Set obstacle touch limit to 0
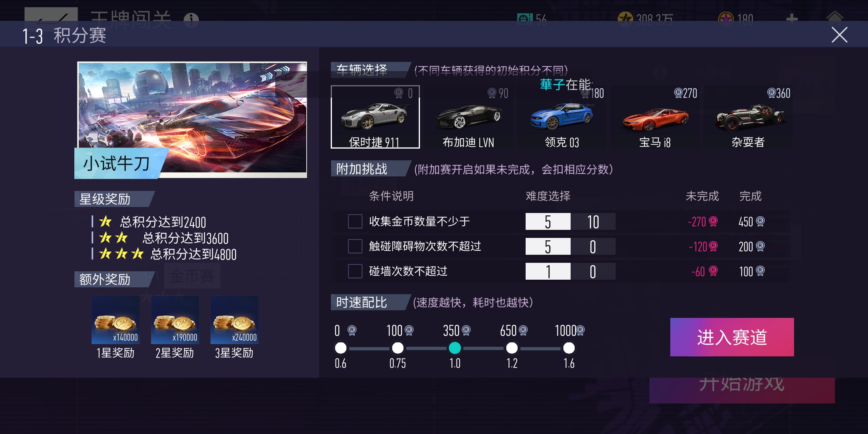 593,246
